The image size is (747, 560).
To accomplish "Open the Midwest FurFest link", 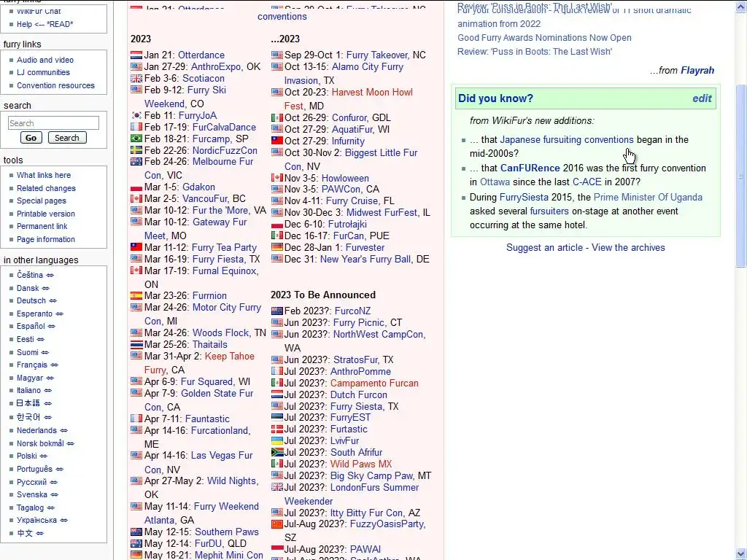I will point(382,213).
